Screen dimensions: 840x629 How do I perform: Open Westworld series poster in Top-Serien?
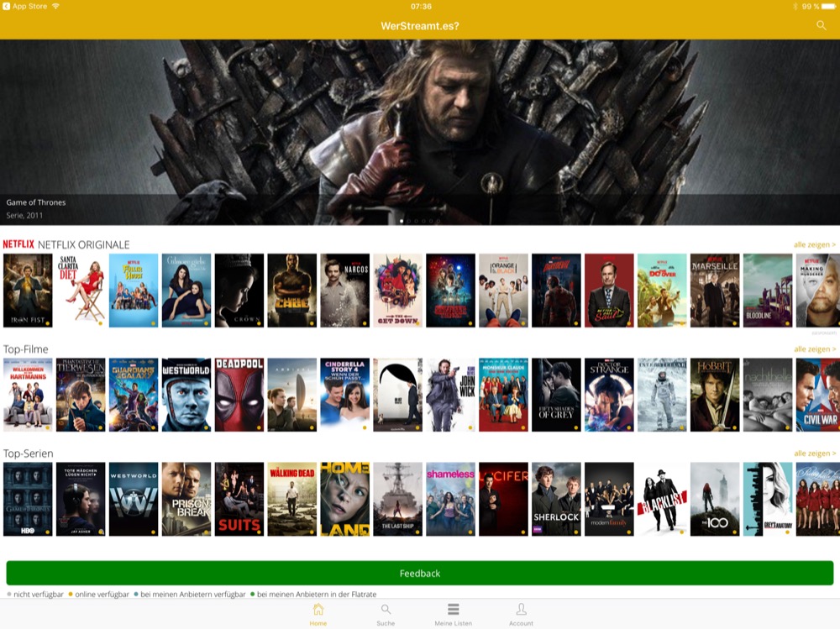(x=134, y=500)
